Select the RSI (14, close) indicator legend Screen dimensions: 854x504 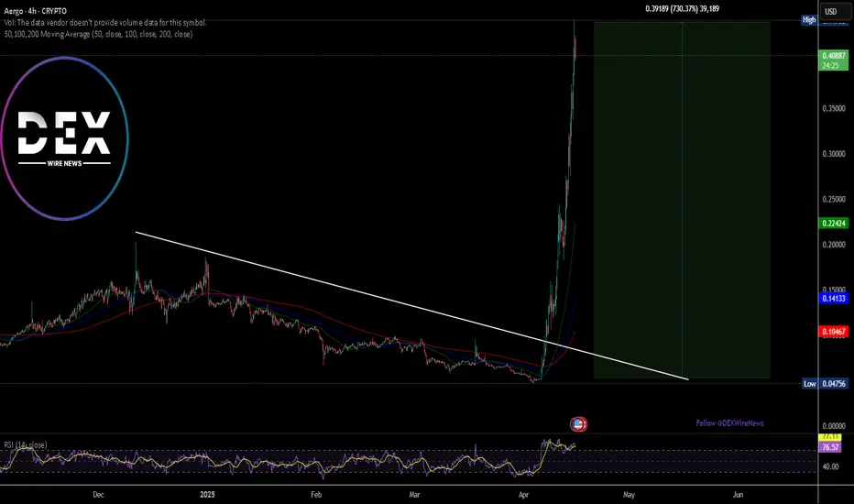click(x=25, y=445)
